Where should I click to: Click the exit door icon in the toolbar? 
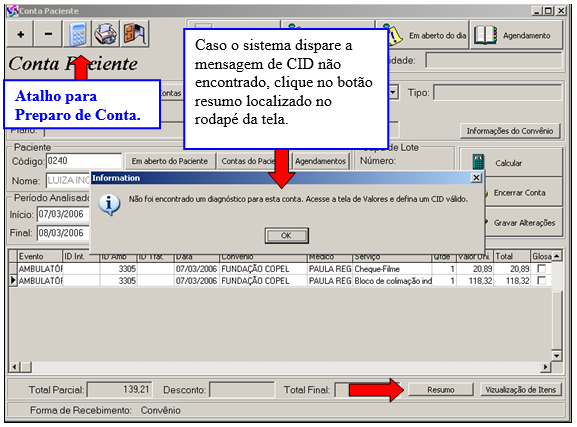[134, 34]
